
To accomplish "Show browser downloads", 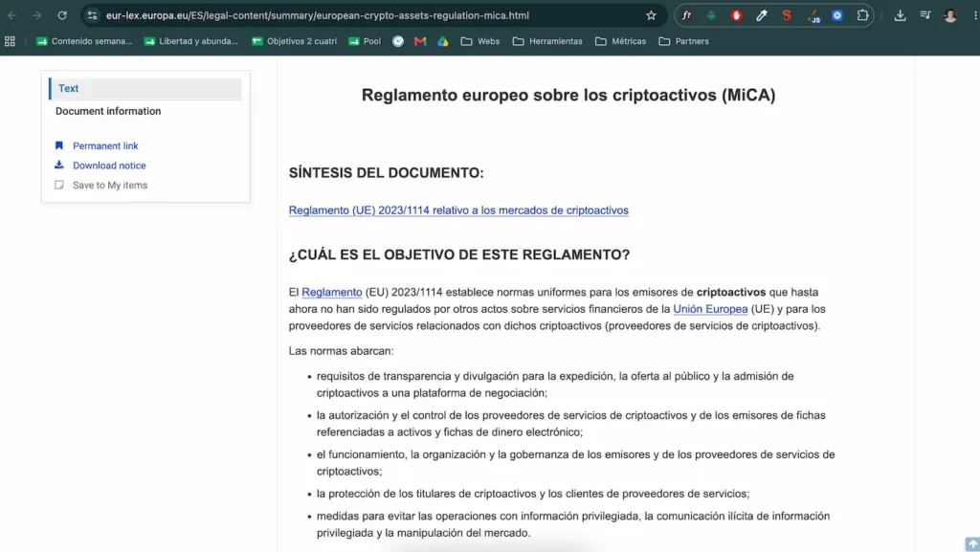I will [x=900, y=15].
